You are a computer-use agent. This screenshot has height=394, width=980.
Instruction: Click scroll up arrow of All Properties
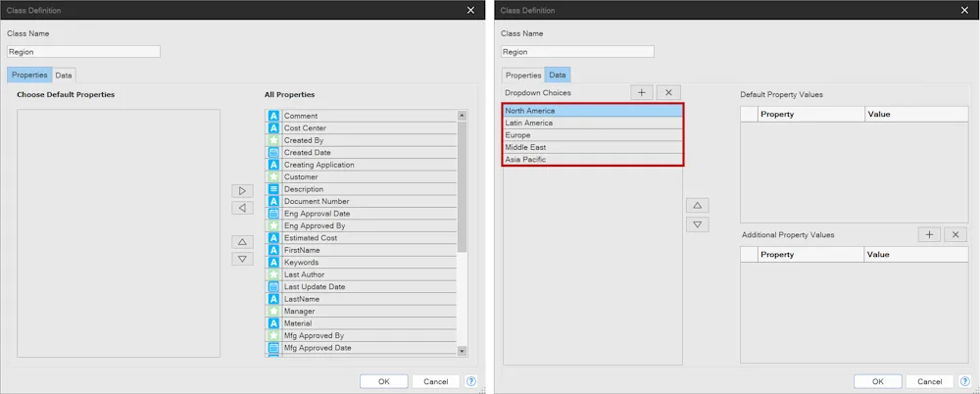(462, 116)
